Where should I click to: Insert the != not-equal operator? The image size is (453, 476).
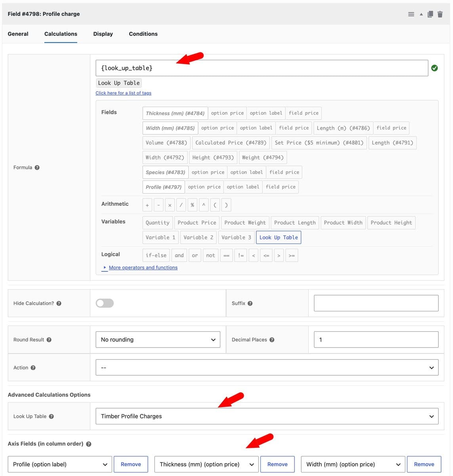point(241,255)
